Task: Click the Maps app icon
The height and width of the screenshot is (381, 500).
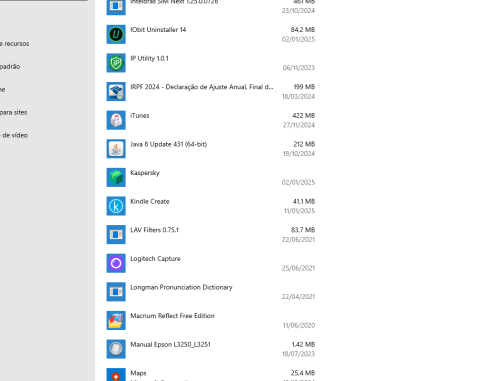Action: coord(116,375)
